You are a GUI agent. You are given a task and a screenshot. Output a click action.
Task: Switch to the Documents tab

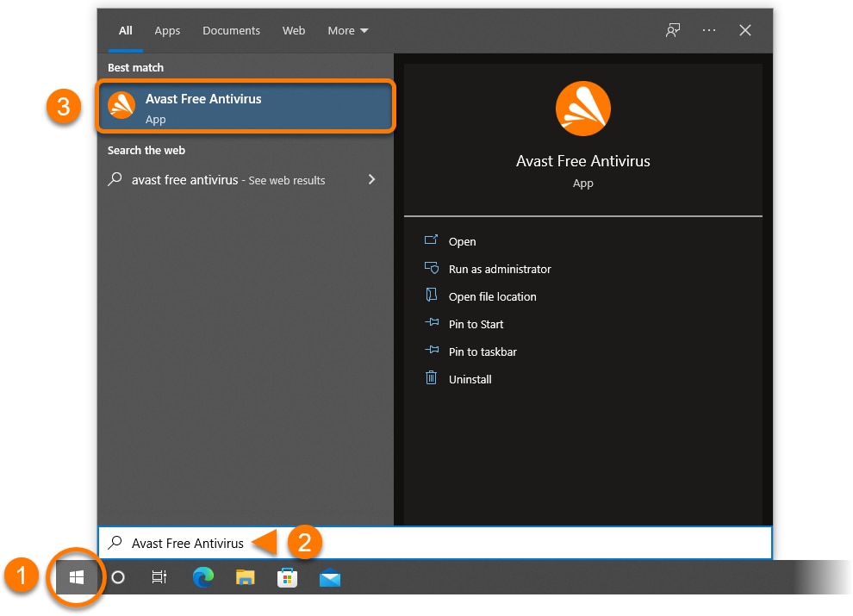click(231, 30)
